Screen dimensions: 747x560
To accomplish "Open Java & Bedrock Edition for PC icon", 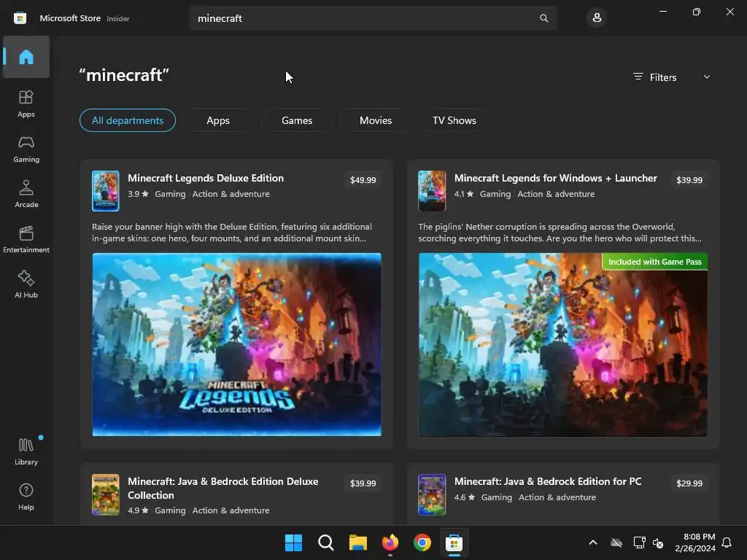I will tap(432, 494).
